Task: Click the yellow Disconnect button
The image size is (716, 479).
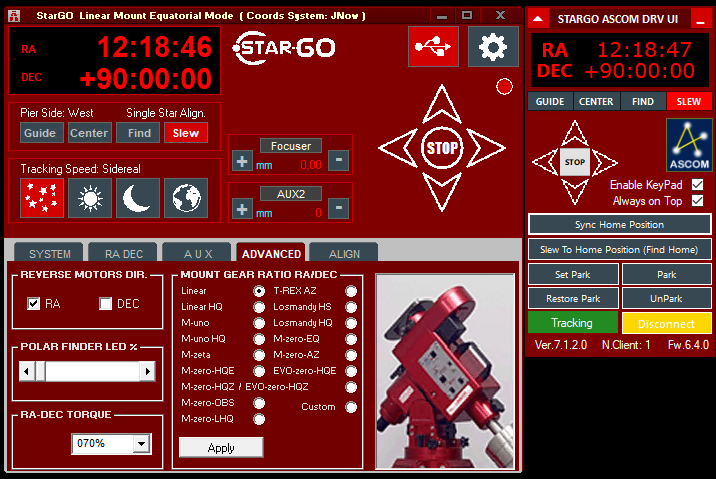Action: [x=667, y=323]
